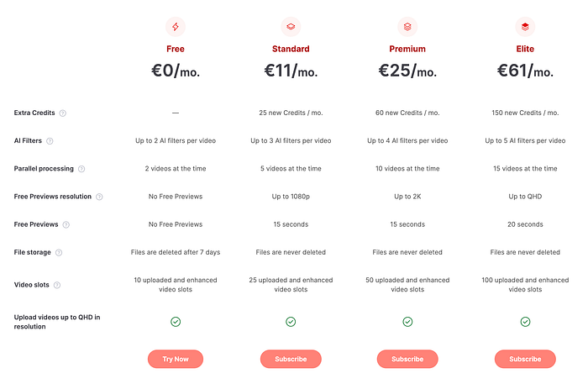Click the QHD upload checkmark under Free
Image resolution: width=588 pixels, height=384 pixels.
click(x=176, y=322)
